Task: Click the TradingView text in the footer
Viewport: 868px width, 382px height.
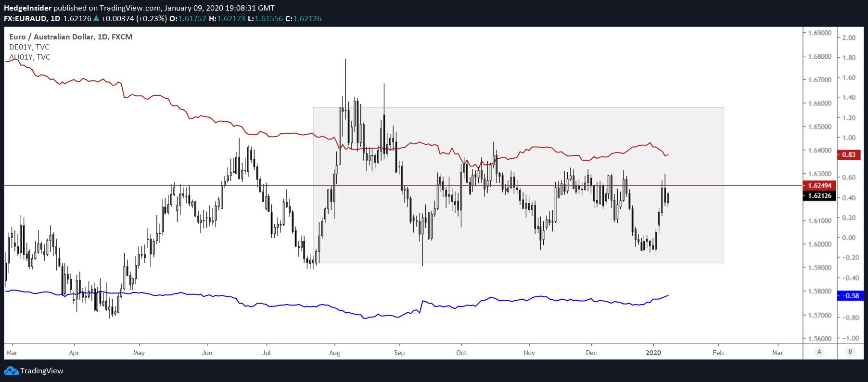Action: click(x=42, y=371)
